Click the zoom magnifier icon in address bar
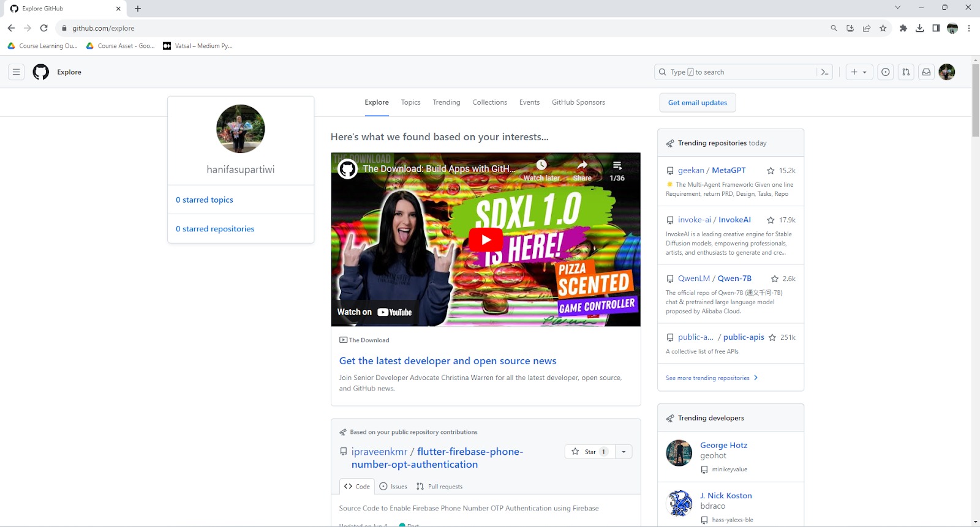This screenshot has width=980, height=527. coord(834,28)
